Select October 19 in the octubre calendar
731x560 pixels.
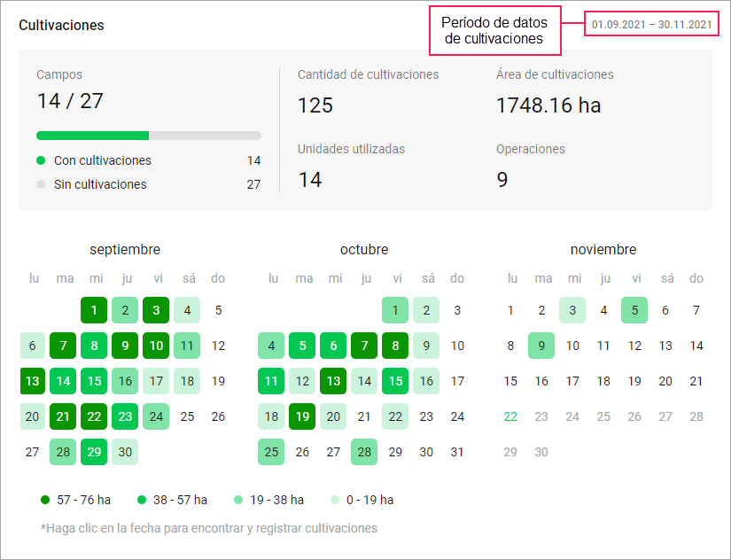click(303, 416)
